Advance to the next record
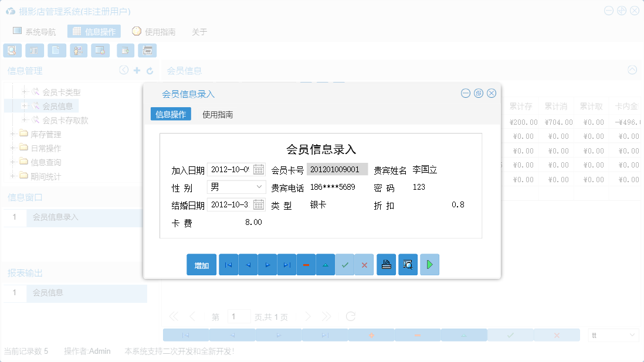The width and height of the screenshot is (644, 362). pos(267,264)
